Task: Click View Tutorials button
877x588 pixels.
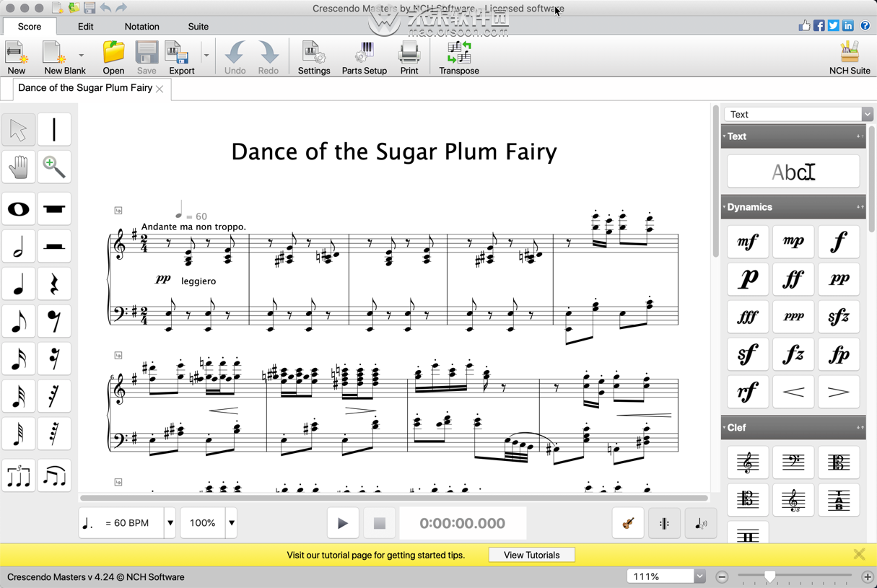Action: [532, 555]
